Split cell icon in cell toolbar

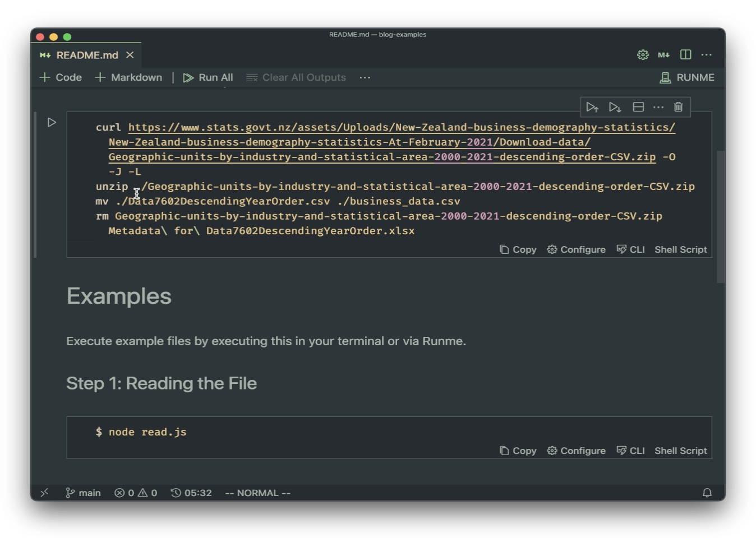tap(638, 107)
